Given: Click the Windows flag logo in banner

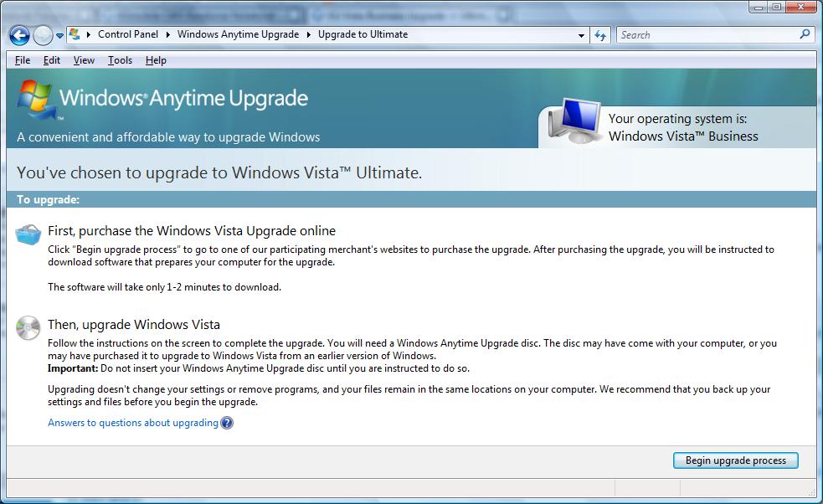Looking at the screenshot, I should pyautogui.click(x=36, y=100).
